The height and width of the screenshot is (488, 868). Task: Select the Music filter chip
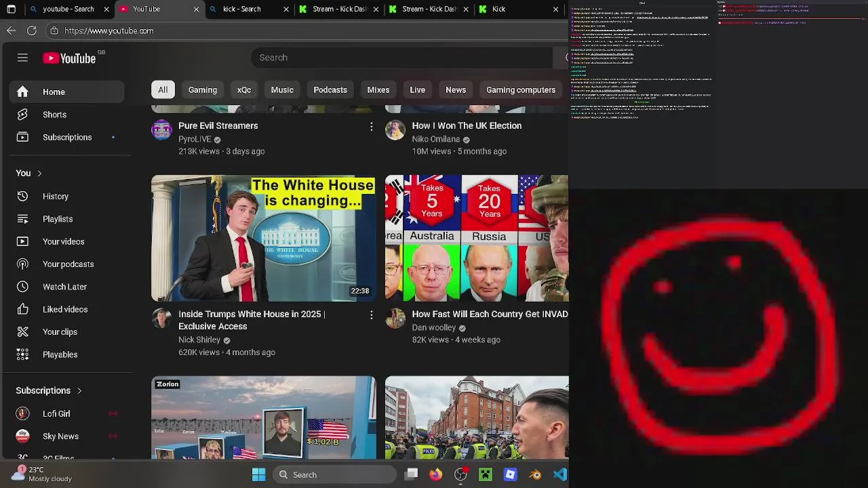pyautogui.click(x=282, y=90)
